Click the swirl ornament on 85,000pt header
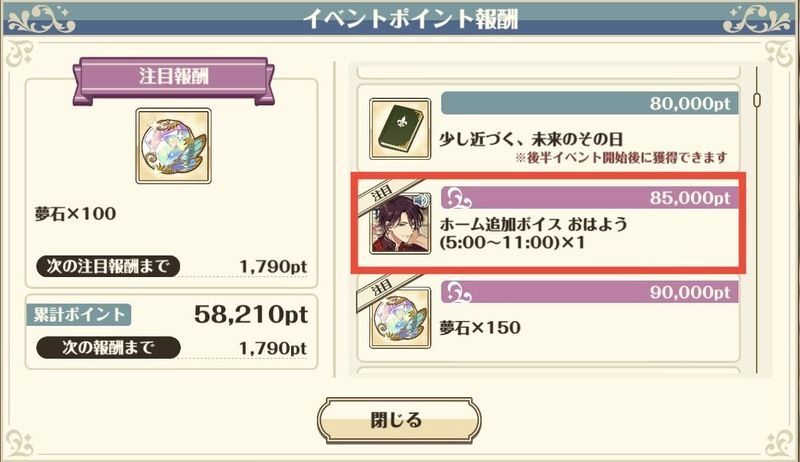 [x=457, y=198]
